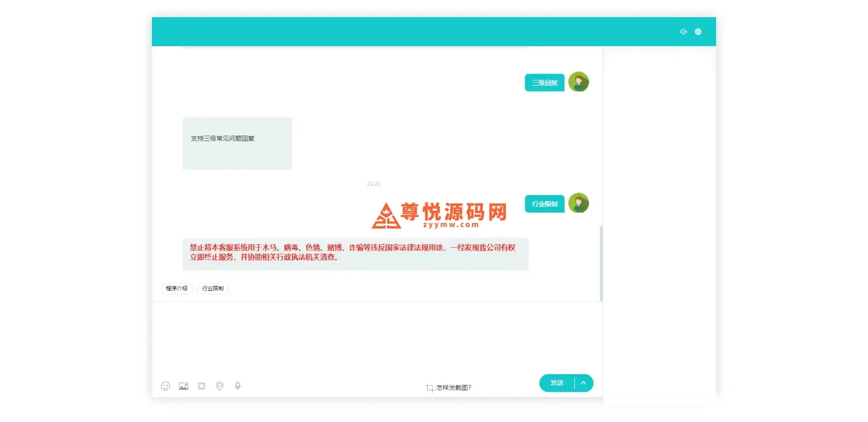
Task: Share location with the map pin icon
Action: click(220, 386)
